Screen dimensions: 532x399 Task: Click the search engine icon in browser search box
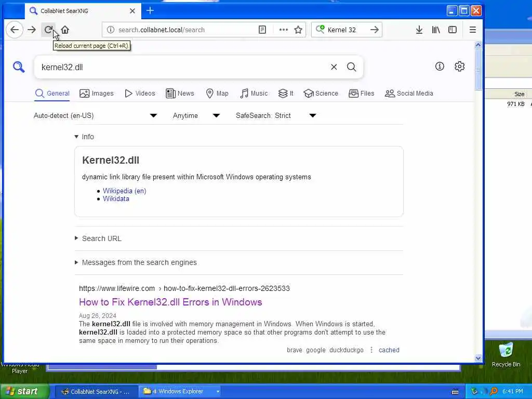pos(320,30)
